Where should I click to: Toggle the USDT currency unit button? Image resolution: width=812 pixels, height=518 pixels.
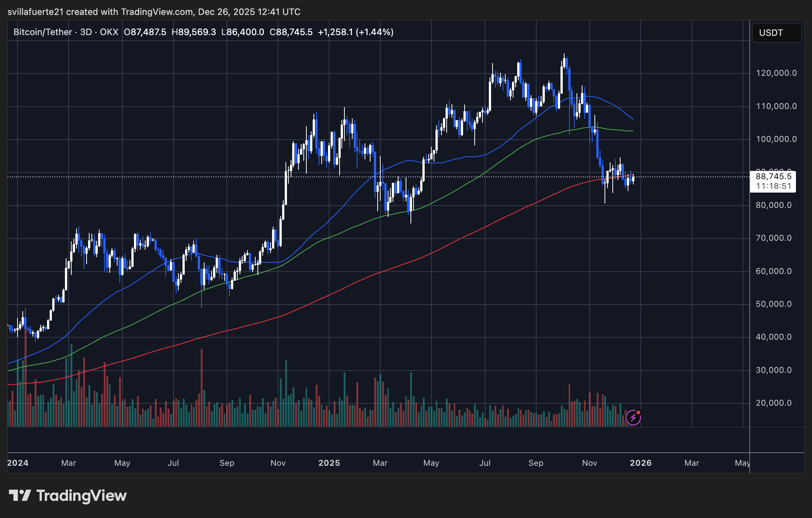777,32
